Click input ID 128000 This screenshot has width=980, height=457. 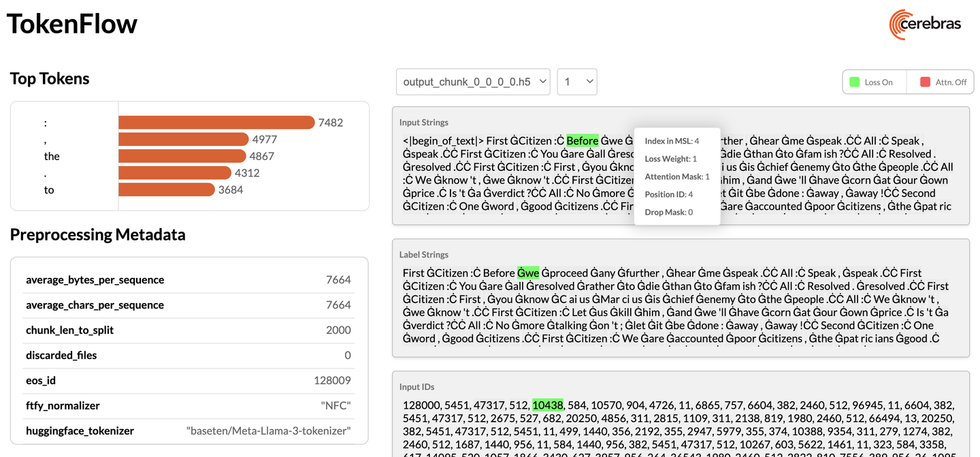pos(421,405)
